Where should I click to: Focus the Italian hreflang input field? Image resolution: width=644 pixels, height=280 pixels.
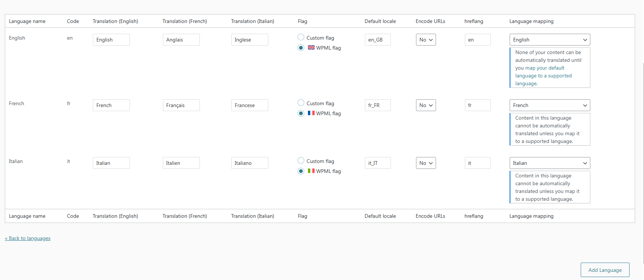[x=477, y=163]
